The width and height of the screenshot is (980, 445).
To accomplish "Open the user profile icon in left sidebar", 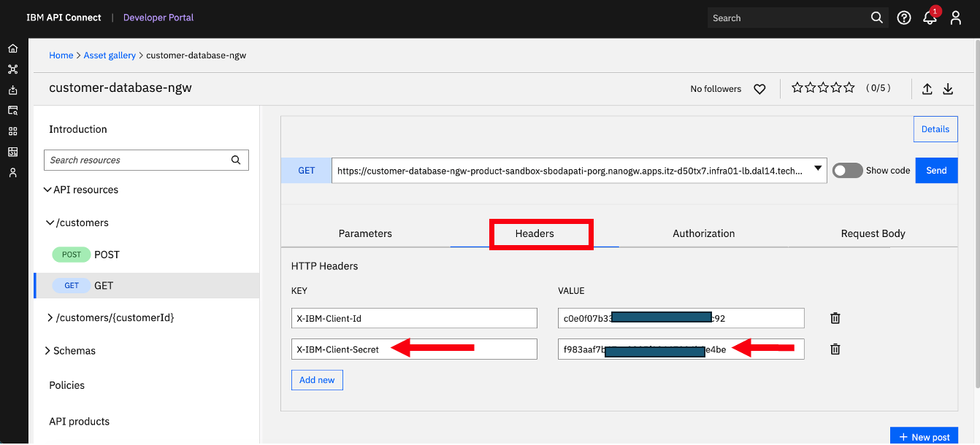I will click(x=12, y=173).
